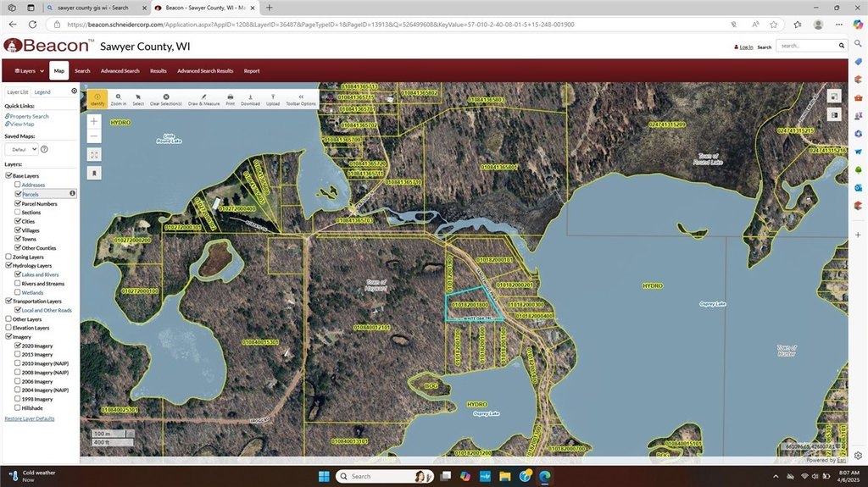Enable the Addresses layer checkbox
The height and width of the screenshot is (487, 868).
coord(18,185)
